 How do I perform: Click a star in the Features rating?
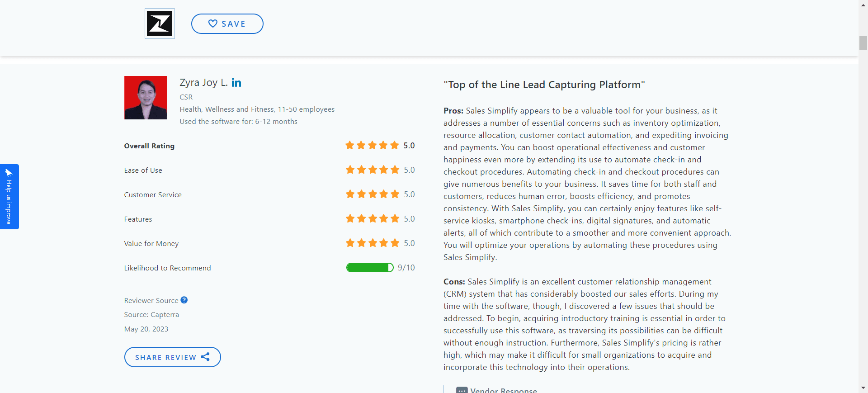pyautogui.click(x=373, y=218)
